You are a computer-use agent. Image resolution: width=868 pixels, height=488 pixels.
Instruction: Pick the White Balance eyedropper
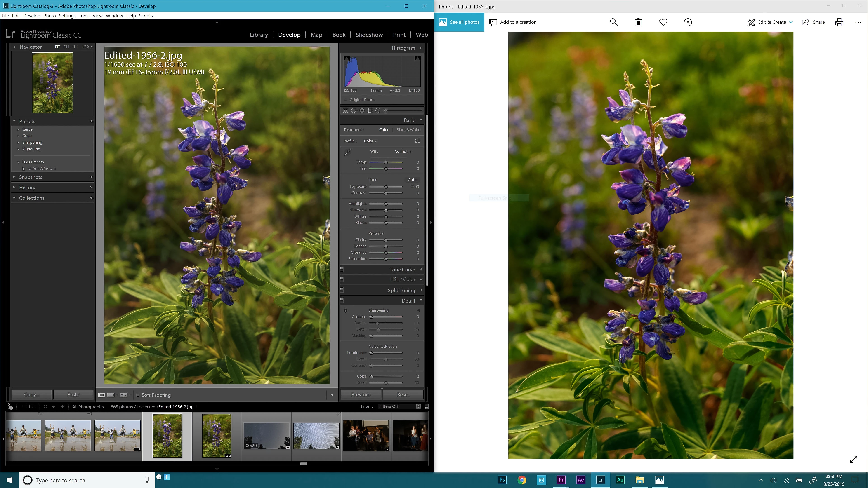[347, 152]
